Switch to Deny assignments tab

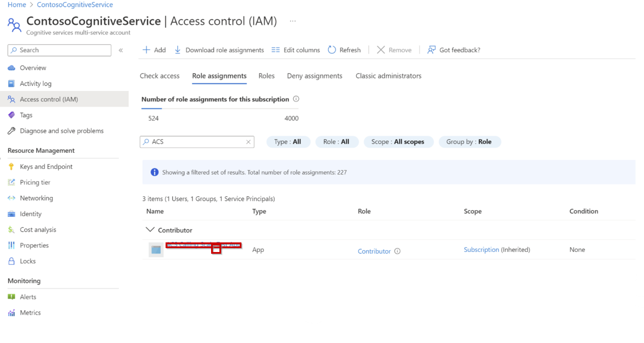click(315, 76)
